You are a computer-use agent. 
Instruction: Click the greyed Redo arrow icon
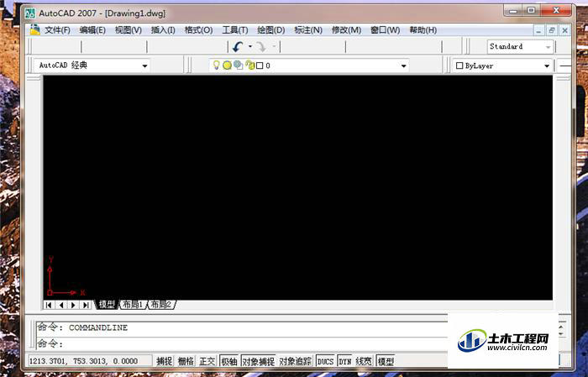[x=261, y=47]
